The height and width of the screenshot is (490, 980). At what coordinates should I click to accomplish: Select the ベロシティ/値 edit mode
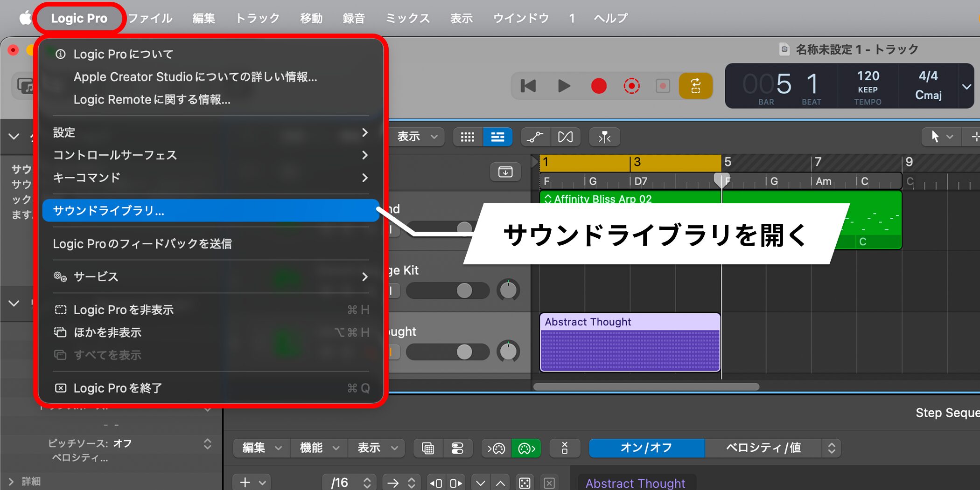pyautogui.click(x=763, y=448)
